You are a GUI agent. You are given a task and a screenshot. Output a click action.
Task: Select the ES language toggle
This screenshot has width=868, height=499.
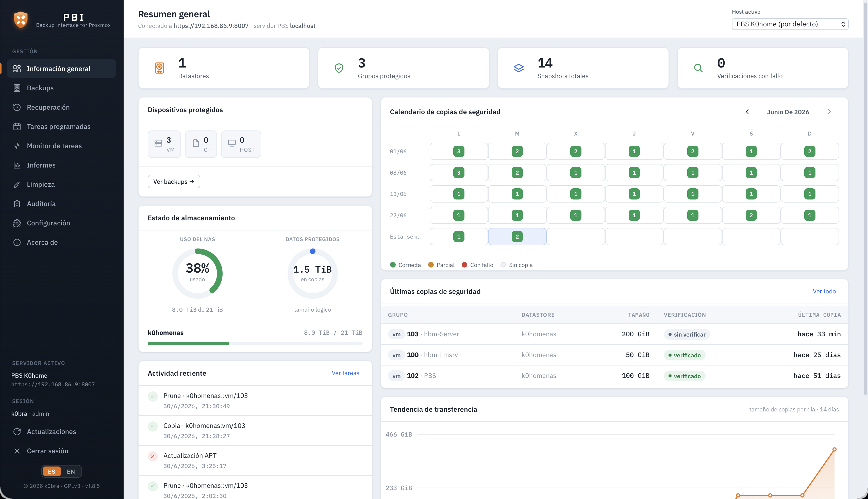52,472
